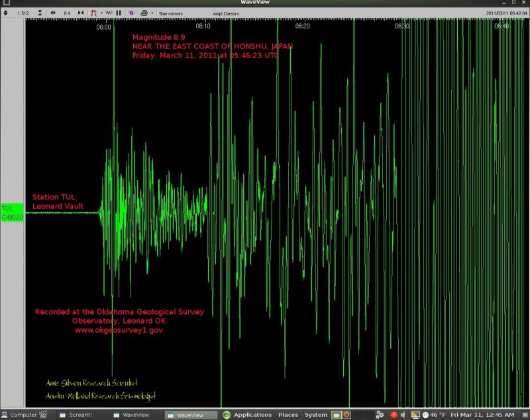The image size is (530, 420).
Task: Open the System menu
Action: pos(316,415)
